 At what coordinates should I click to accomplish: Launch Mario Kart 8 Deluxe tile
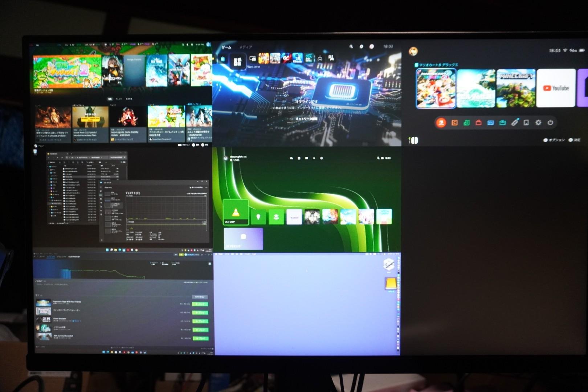pos(436,88)
